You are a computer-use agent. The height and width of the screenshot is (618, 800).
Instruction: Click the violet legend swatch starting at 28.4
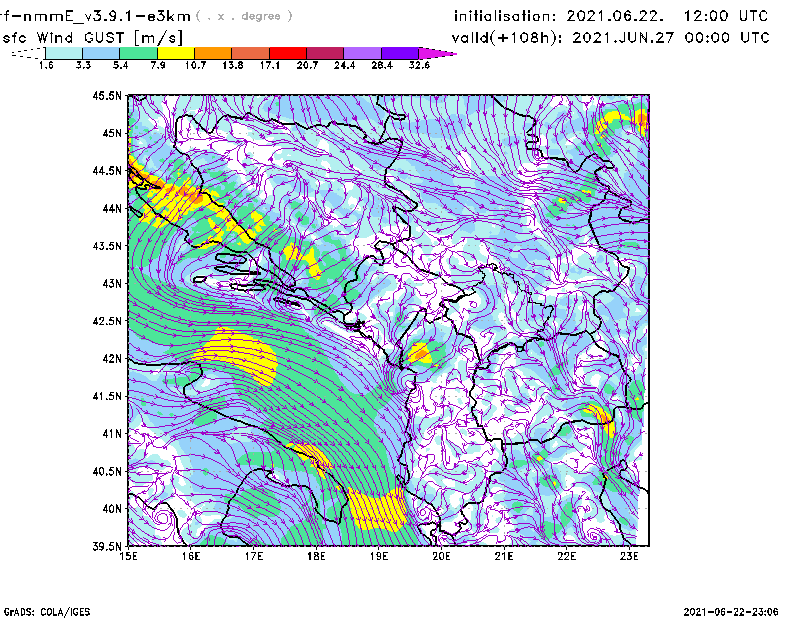click(399, 53)
